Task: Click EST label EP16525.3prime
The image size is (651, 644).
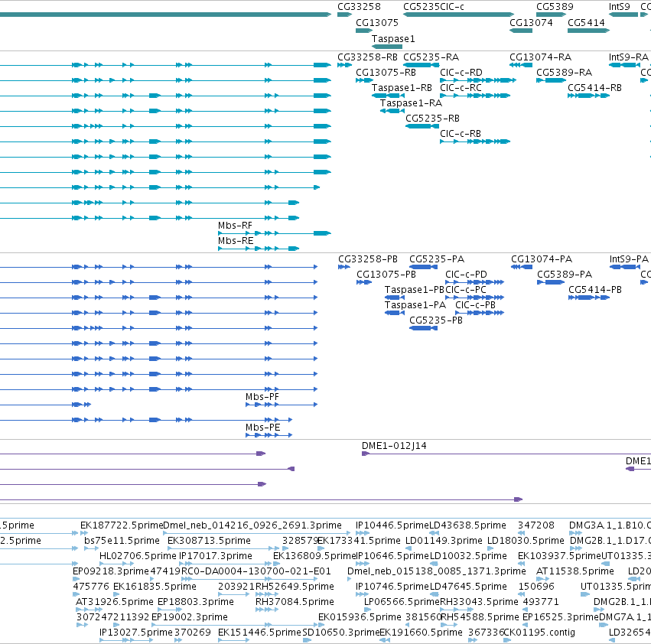Action: (x=561, y=618)
